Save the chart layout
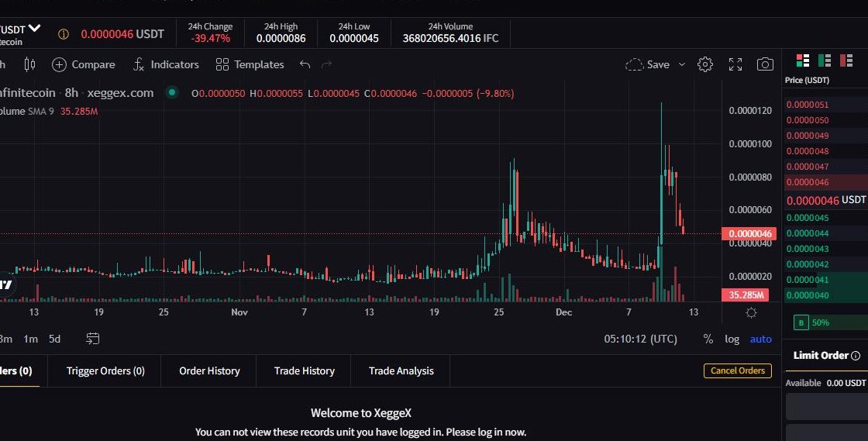Viewport: 868px width, 441px height. click(x=648, y=65)
